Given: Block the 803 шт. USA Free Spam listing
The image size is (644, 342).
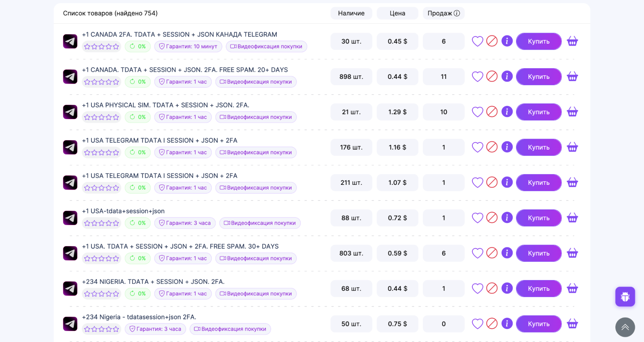Looking at the screenshot, I should pos(492,253).
